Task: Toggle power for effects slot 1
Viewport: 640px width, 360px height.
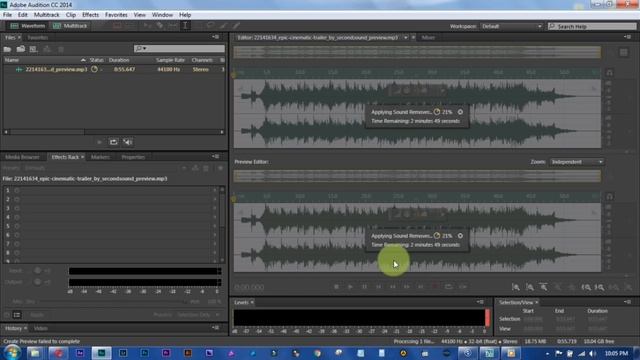Action: (x=17, y=191)
